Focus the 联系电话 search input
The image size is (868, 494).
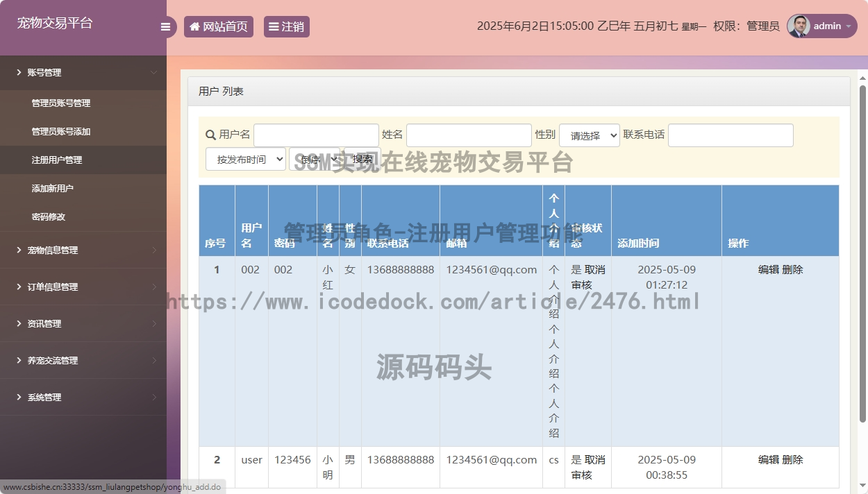pyautogui.click(x=731, y=135)
